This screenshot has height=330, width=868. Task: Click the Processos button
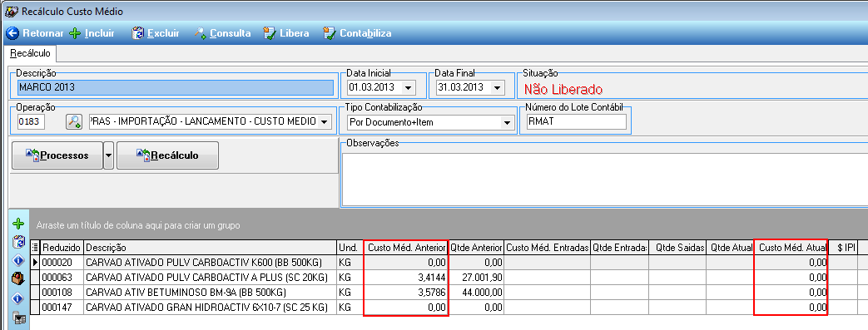(57, 155)
